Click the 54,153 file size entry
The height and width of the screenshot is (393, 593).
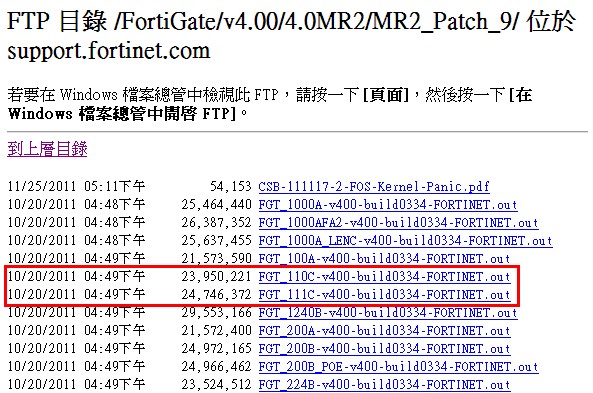[231, 186]
